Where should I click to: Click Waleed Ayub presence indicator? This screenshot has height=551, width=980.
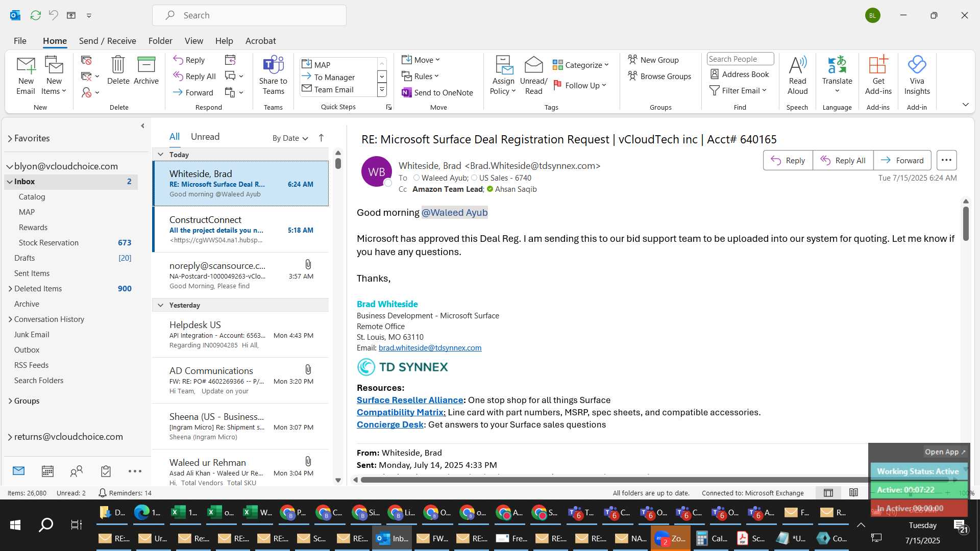point(416,178)
